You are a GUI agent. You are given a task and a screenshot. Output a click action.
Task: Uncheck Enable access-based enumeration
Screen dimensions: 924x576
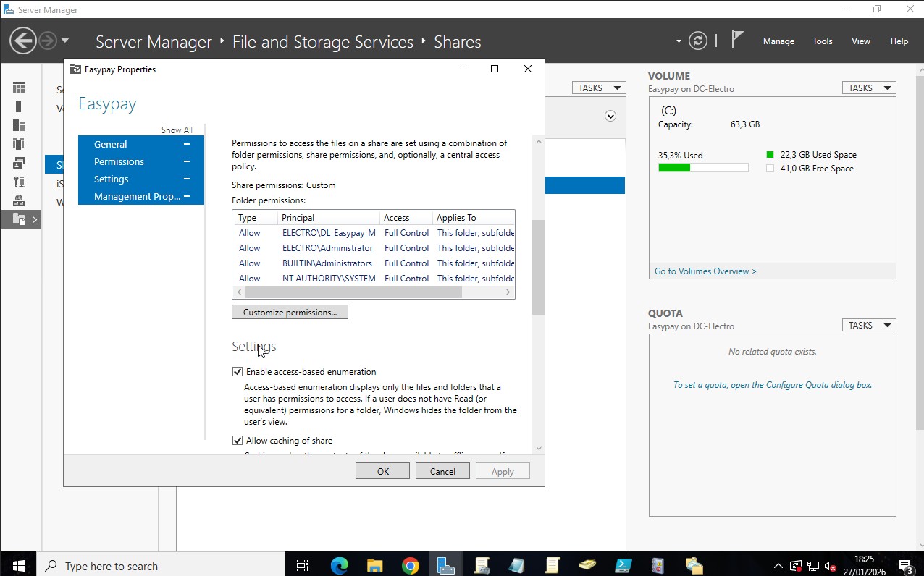(238, 372)
